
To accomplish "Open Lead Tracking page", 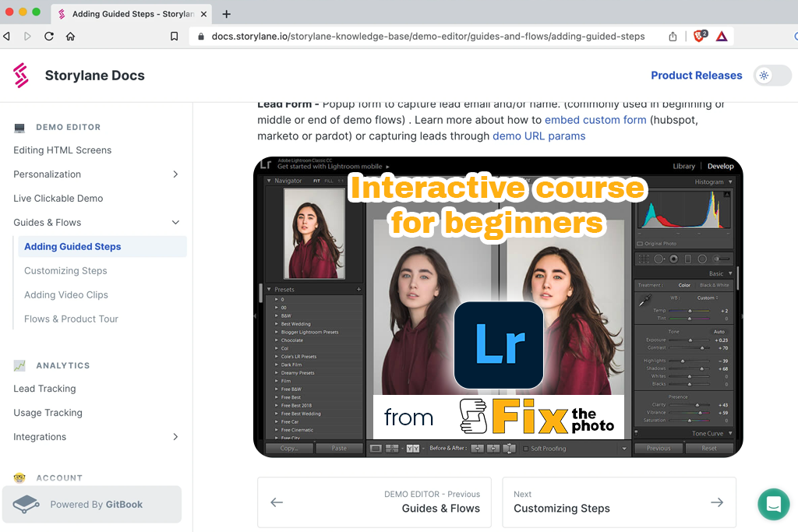I will (44, 389).
